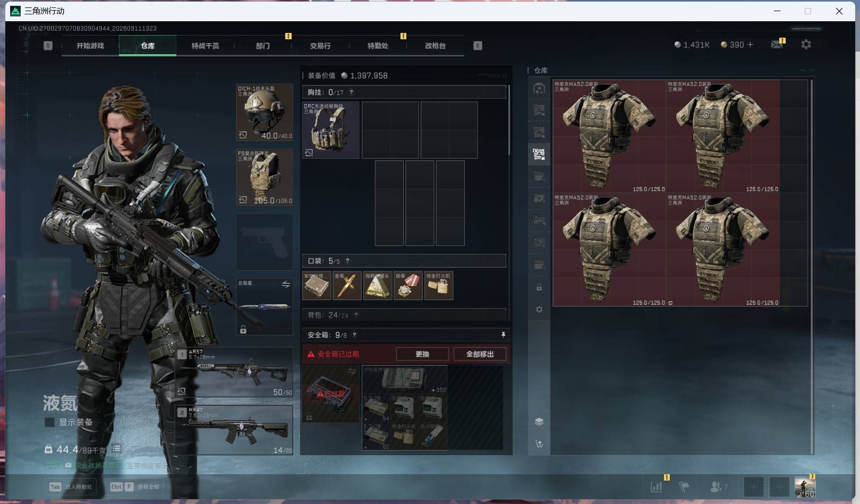The height and width of the screenshot is (504, 860).
Task: Select the 设计图纸 blueprint in safe box
Action: click(433, 436)
